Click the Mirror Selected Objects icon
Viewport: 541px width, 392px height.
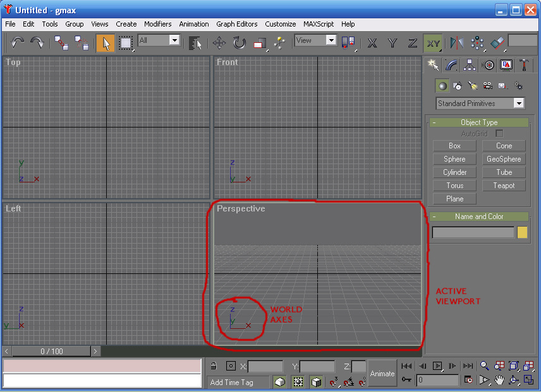click(457, 43)
